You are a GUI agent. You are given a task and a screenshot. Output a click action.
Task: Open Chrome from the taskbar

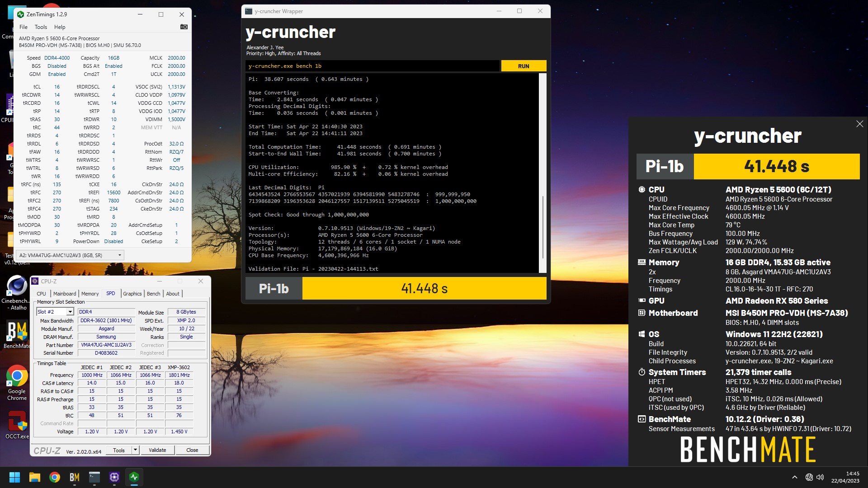[55, 477]
